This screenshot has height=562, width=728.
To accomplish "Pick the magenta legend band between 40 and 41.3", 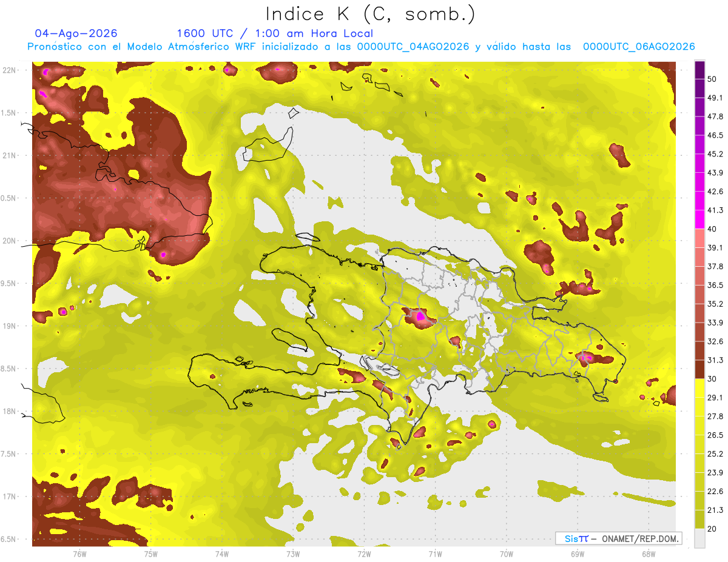I will (699, 219).
